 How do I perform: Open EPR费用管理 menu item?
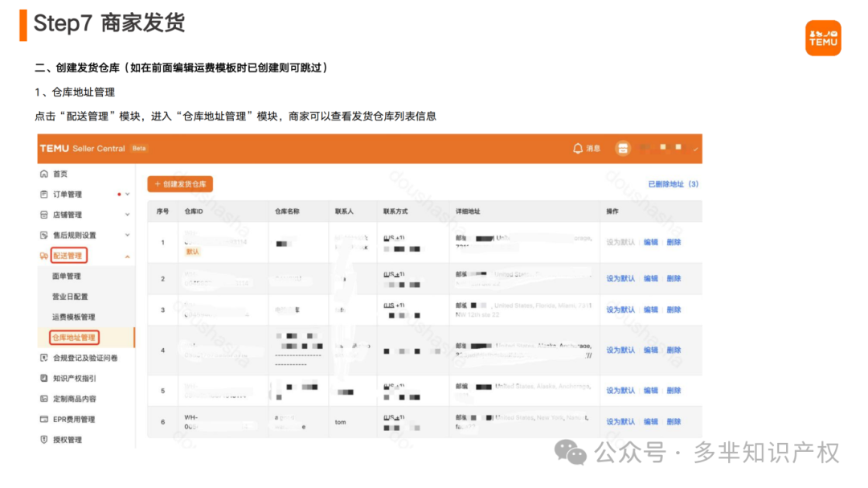[74, 420]
